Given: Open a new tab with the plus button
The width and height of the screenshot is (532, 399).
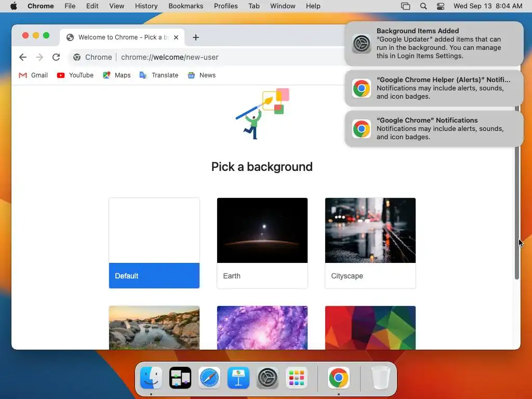Looking at the screenshot, I should (x=195, y=37).
